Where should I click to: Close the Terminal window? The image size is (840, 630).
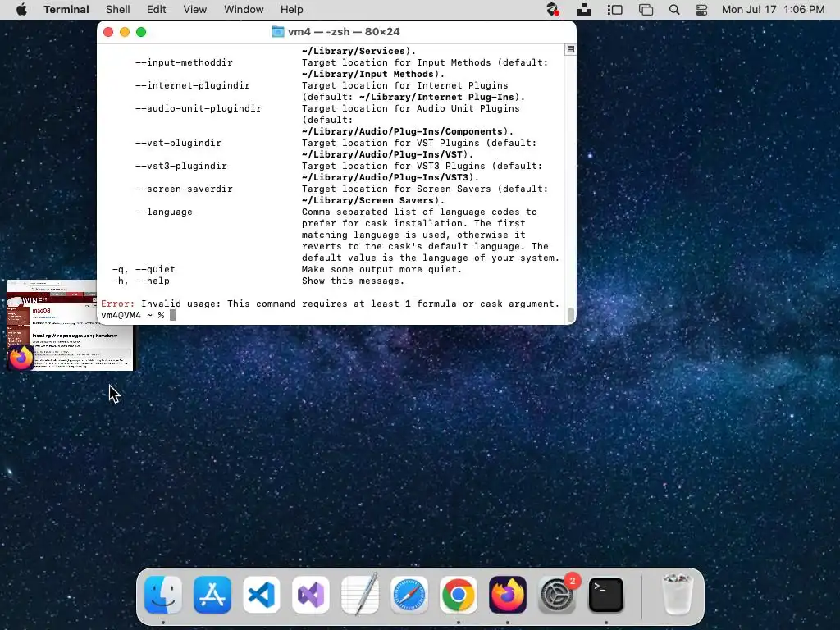108,32
